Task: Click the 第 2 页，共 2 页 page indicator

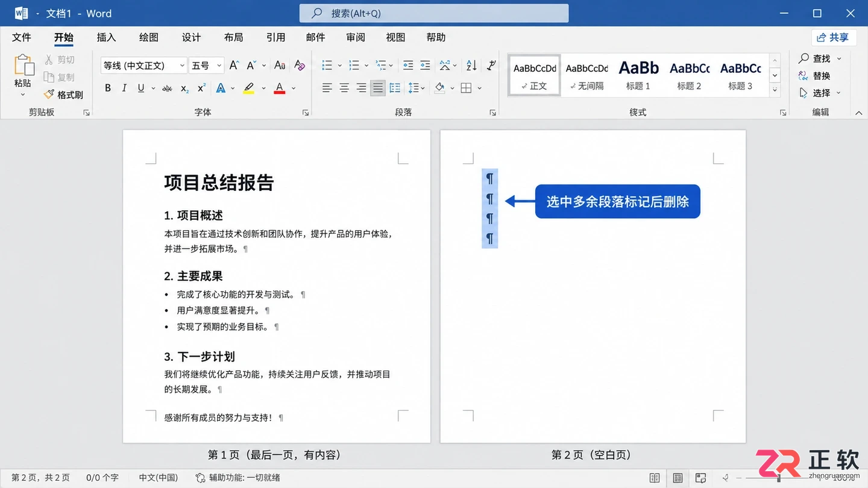Action: 40,478
